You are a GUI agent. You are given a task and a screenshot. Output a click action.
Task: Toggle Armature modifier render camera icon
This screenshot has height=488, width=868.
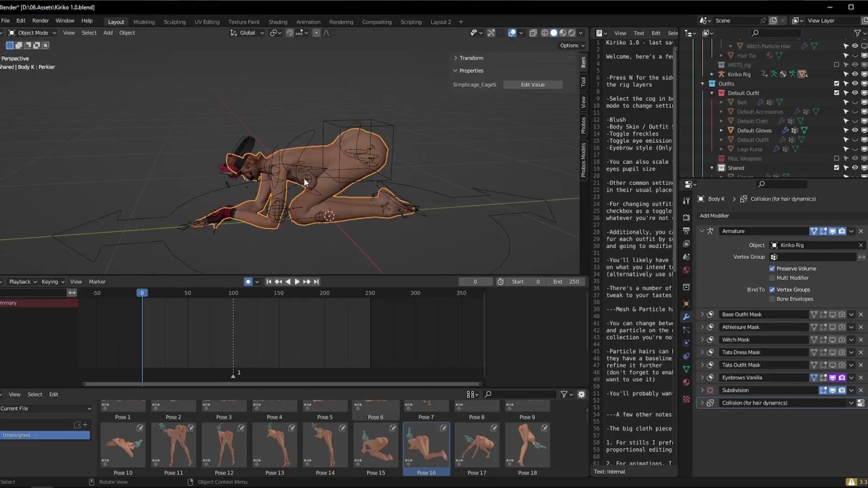coord(842,231)
